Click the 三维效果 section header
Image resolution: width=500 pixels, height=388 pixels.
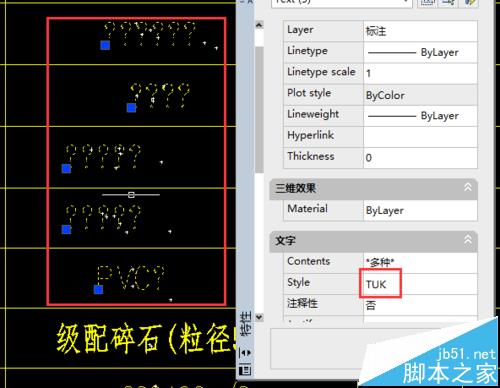click(373, 189)
